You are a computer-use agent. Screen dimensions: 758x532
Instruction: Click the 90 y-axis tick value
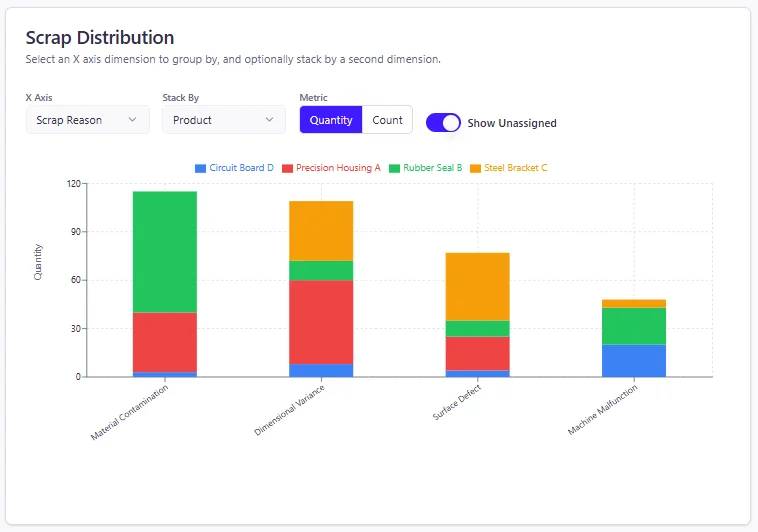tap(76, 232)
